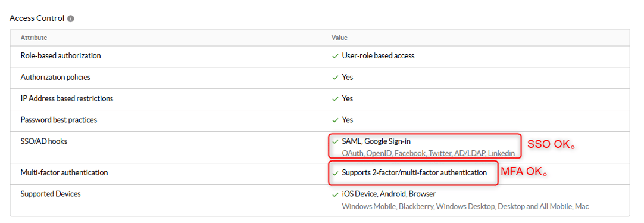Screen dimensions: 644x223
Task: Click the checkmark in Authorization policies row
Action: (x=335, y=78)
